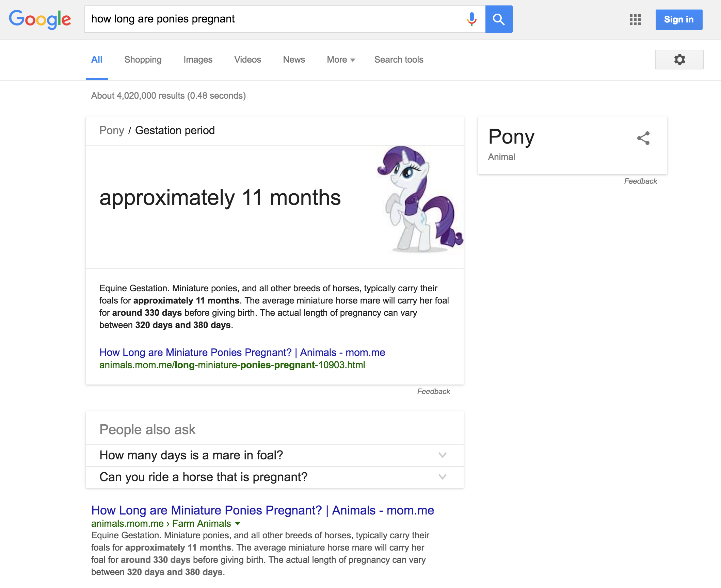Expand "Can you ride a horse that is pregnant?"
Image resolution: width=721 pixels, height=588 pixels.
442,477
